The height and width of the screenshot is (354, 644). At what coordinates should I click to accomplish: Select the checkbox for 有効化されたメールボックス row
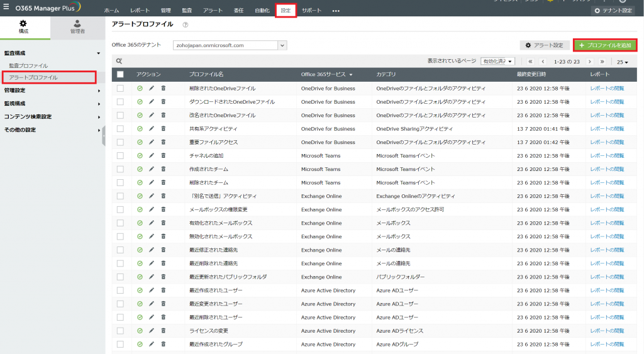120,223
